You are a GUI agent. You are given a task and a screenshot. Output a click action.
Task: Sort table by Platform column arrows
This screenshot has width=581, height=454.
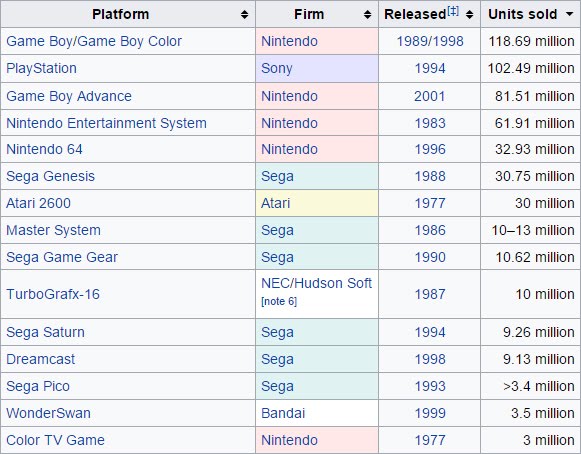click(244, 14)
